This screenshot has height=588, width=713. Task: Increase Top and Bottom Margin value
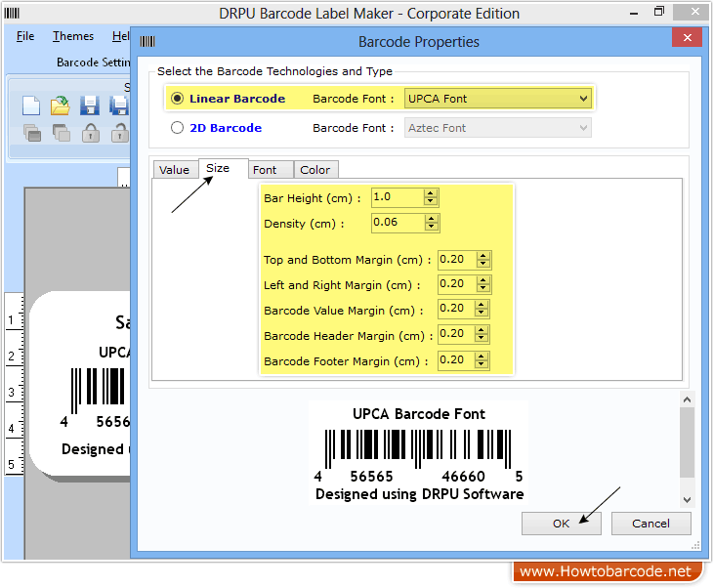[x=482, y=256]
